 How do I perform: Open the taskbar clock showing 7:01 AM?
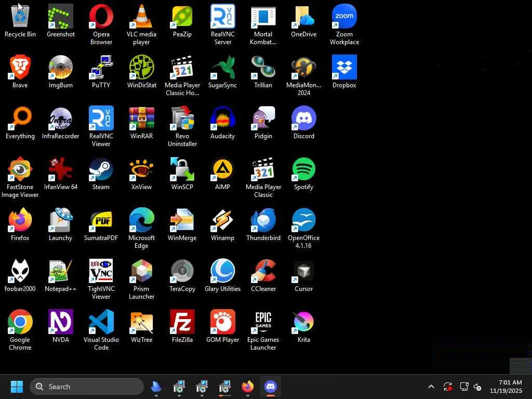coord(506,387)
